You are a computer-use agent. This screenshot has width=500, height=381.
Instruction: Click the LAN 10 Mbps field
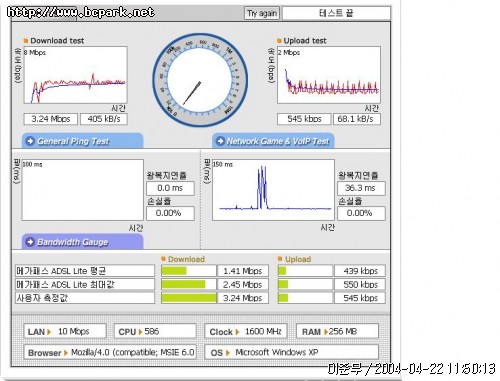pos(65,331)
